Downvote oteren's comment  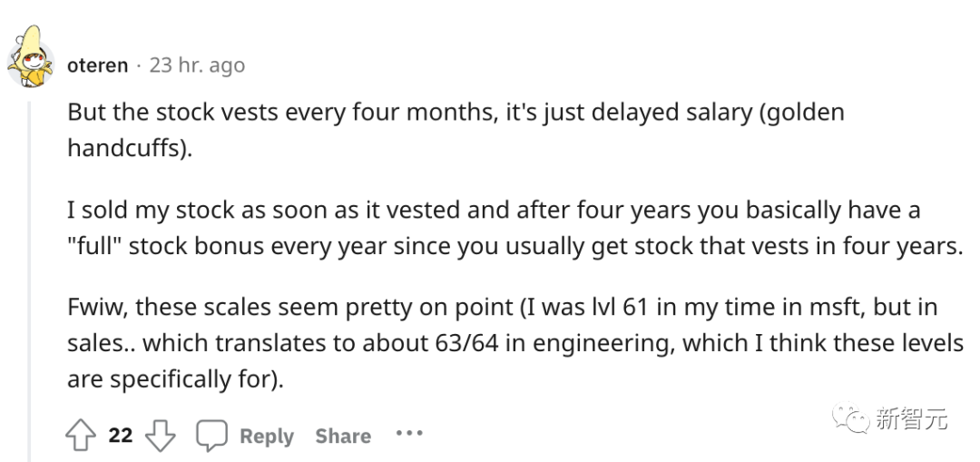pos(160,435)
